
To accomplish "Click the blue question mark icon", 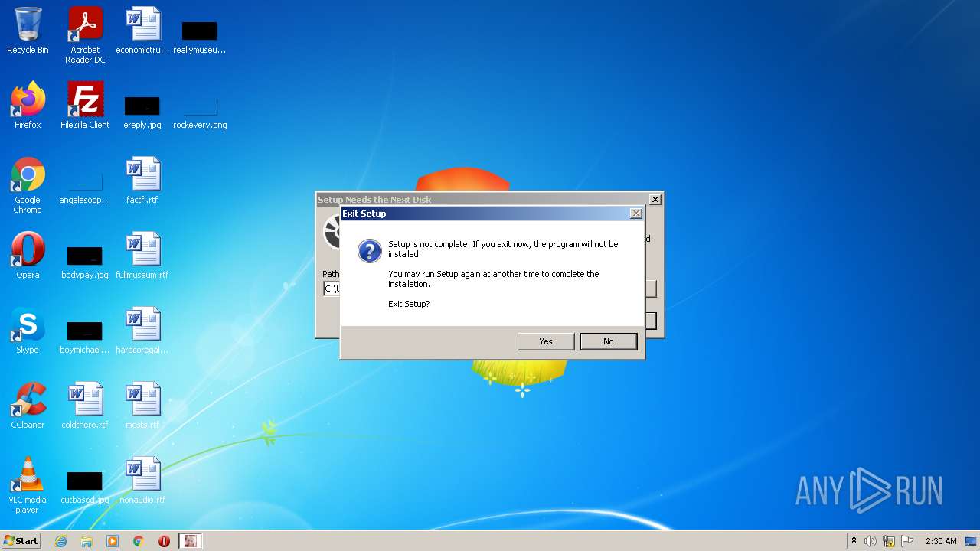I will (370, 251).
